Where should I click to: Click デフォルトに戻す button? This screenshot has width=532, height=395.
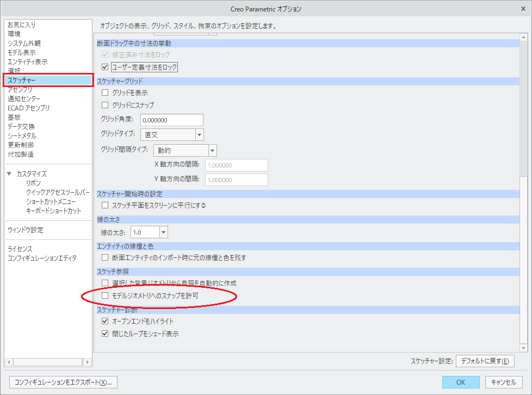click(x=485, y=361)
